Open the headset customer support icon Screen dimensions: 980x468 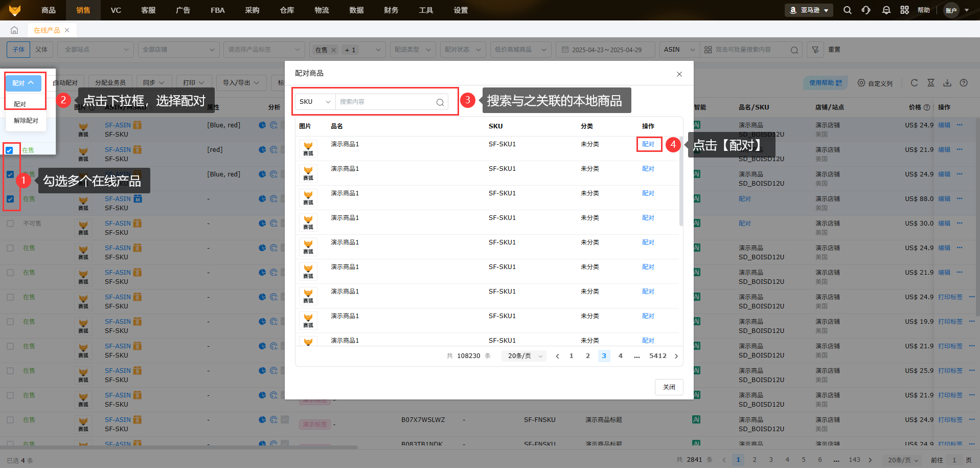(x=866, y=10)
